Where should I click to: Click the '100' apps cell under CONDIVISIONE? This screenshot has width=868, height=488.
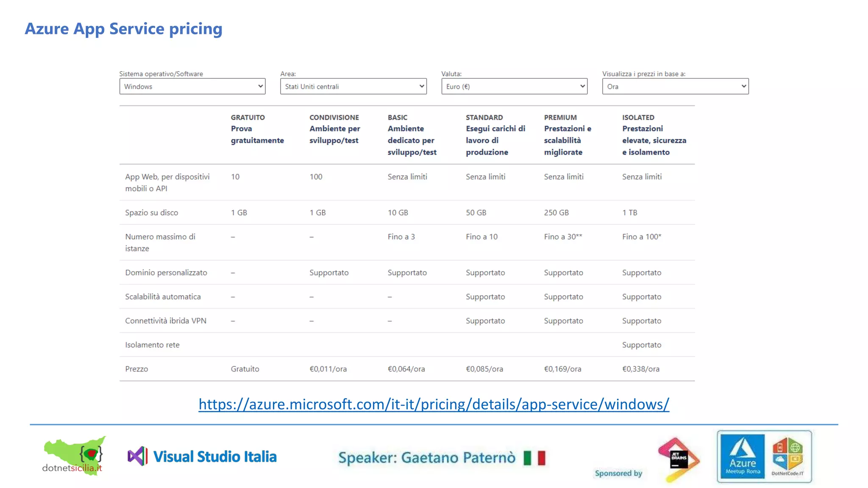[316, 177]
